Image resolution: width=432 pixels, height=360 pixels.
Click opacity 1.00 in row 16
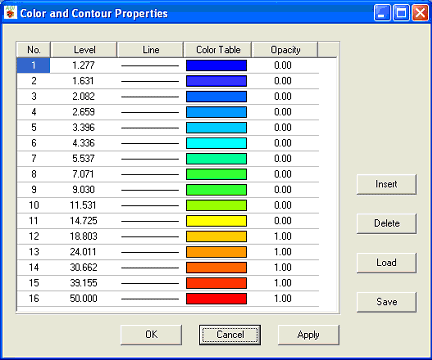283,299
